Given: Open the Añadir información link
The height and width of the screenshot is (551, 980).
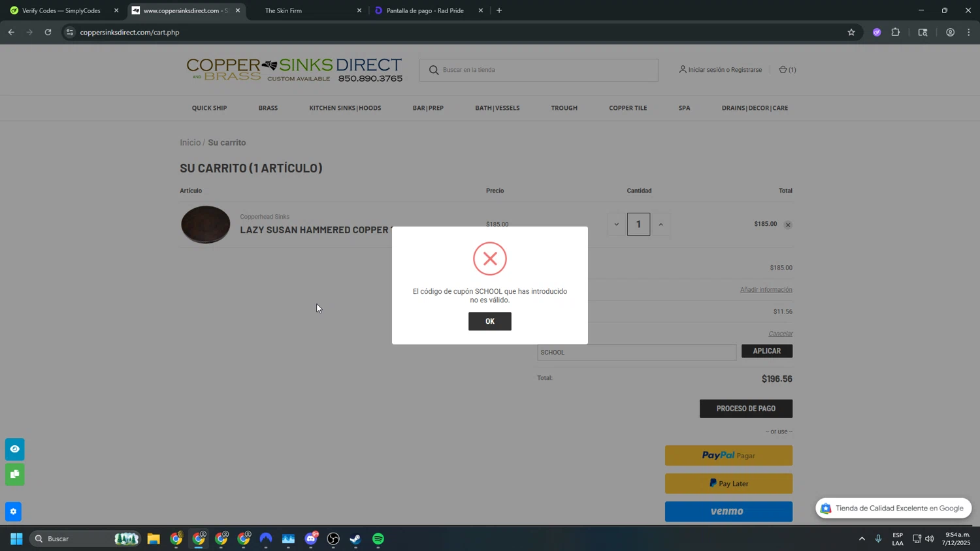Looking at the screenshot, I should pyautogui.click(x=766, y=290).
